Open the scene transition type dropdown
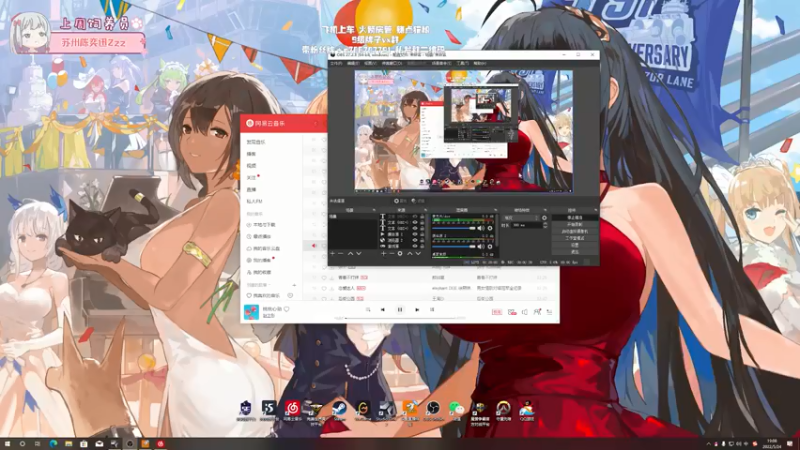 522,218
